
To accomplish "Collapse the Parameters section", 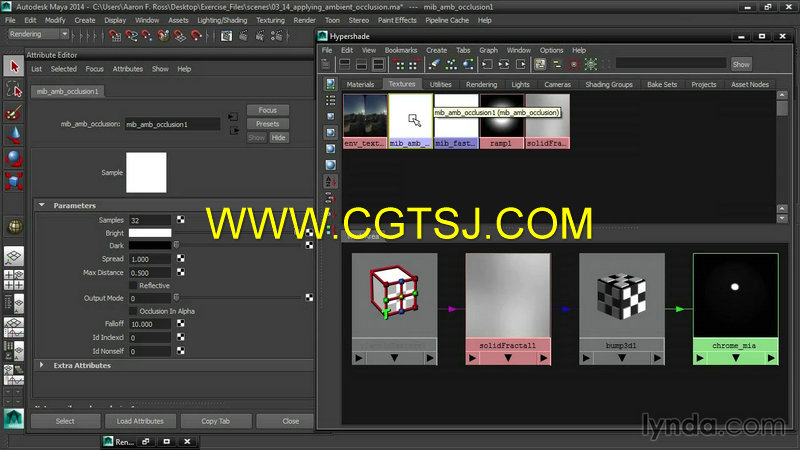I will click(42, 205).
